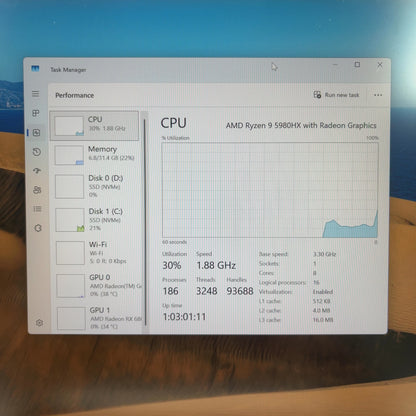The width and height of the screenshot is (416, 416).
Task: Go to the Processes page icon
Action: point(36,113)
